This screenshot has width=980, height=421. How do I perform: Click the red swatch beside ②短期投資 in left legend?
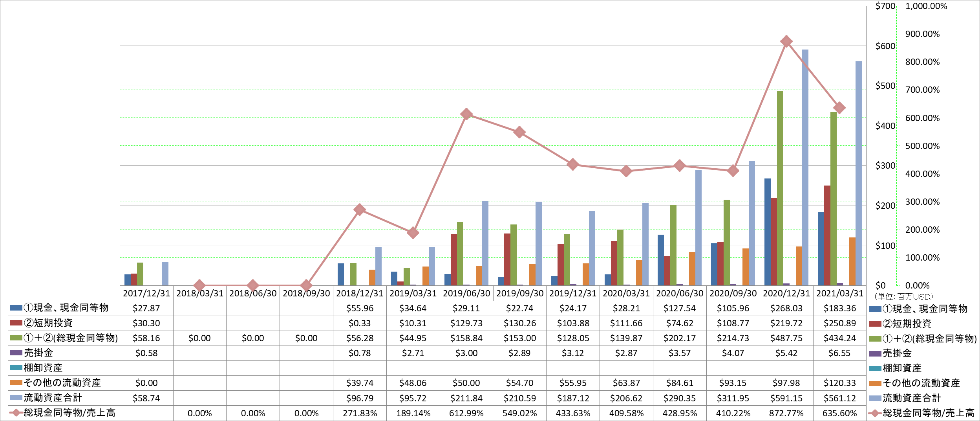click(x=16, y=323)
